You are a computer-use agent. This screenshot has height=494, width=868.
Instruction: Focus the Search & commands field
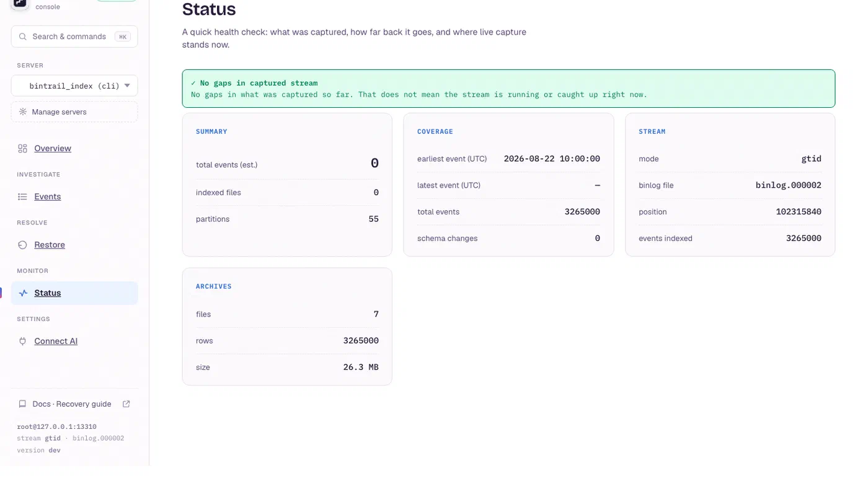tap(74, 37)
